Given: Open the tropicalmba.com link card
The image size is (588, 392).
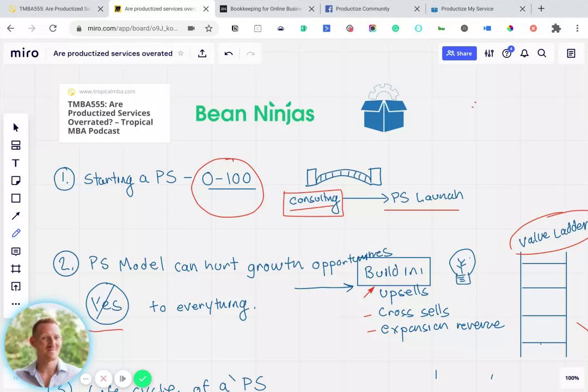Looking at the screenshot, I should coord(114,113).
